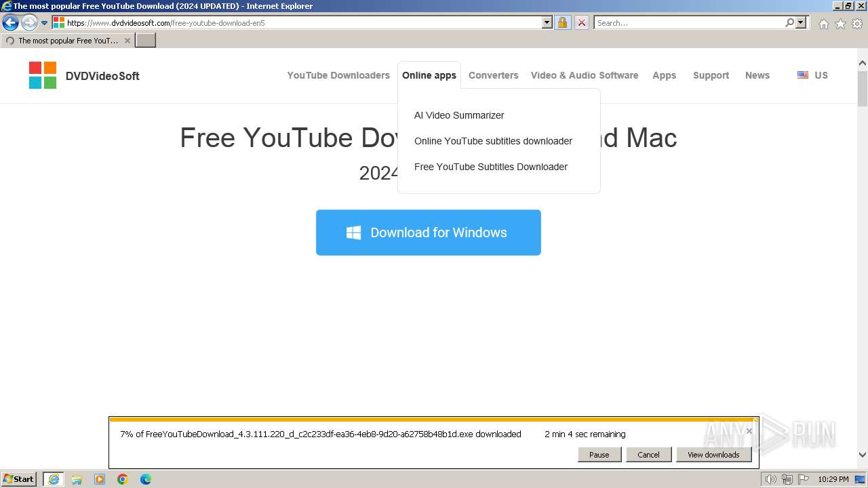
Task: Launch Google Chrome from taskbar
Action: pyautogui.click(x=123, y=479)
